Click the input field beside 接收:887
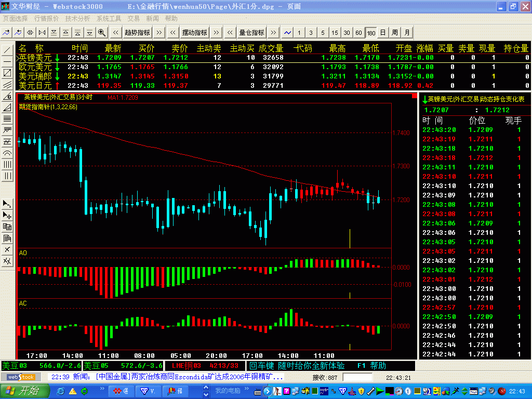The image size is (532, 399). pos(357,377)
